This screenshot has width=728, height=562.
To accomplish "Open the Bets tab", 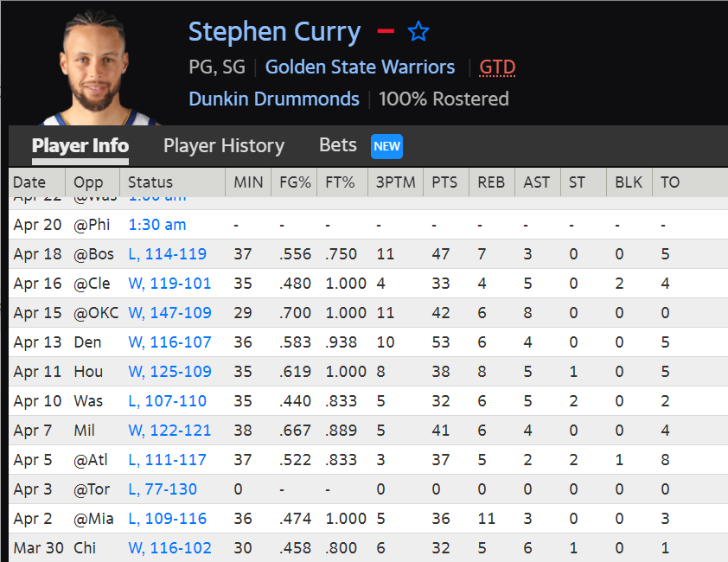I will coord(337,145).
